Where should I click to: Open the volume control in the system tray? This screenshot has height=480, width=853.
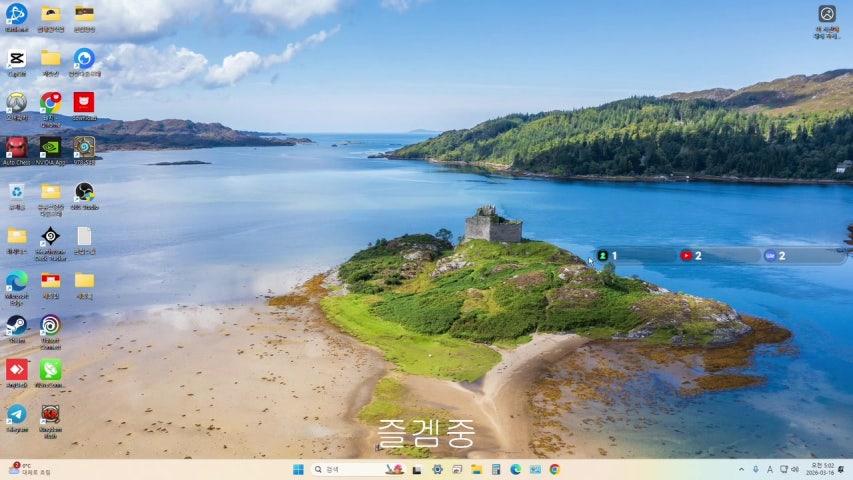[x=795, y=469]
